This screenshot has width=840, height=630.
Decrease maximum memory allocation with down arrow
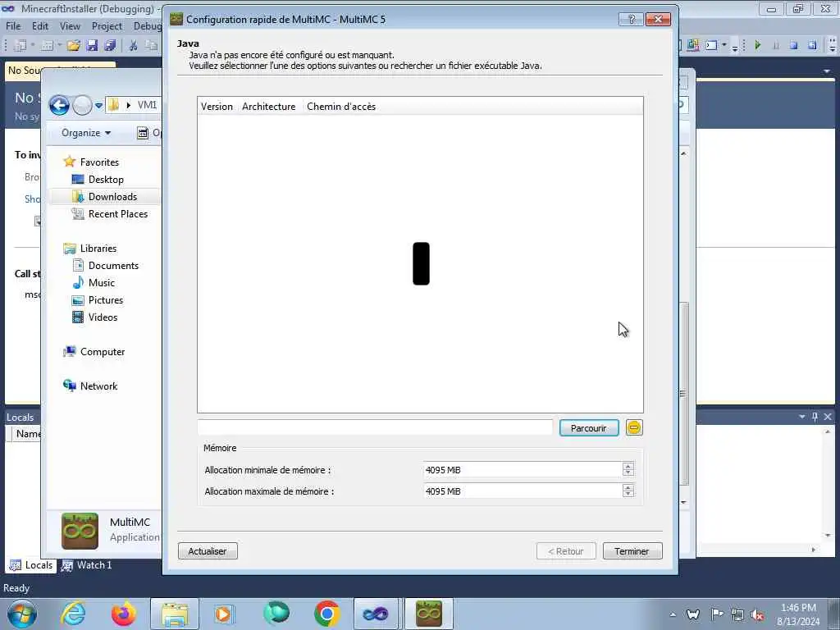pos(628,495)
